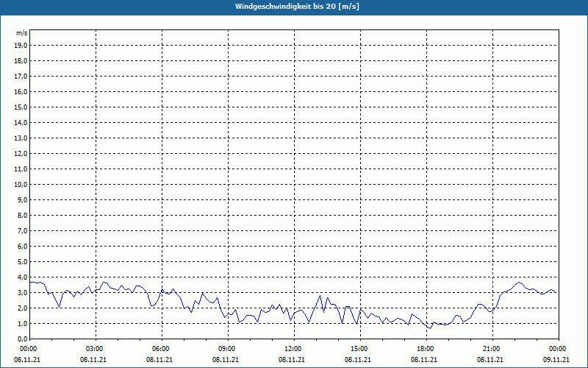
Task: Select the '18,0' y-axis label
Action: tap(21, 61)
